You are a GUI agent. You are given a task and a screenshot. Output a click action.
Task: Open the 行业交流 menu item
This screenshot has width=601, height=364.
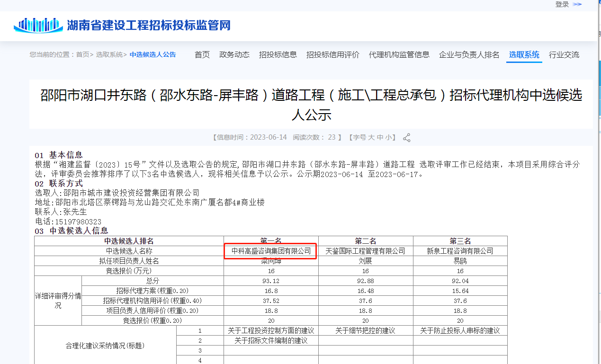point(564,55)
